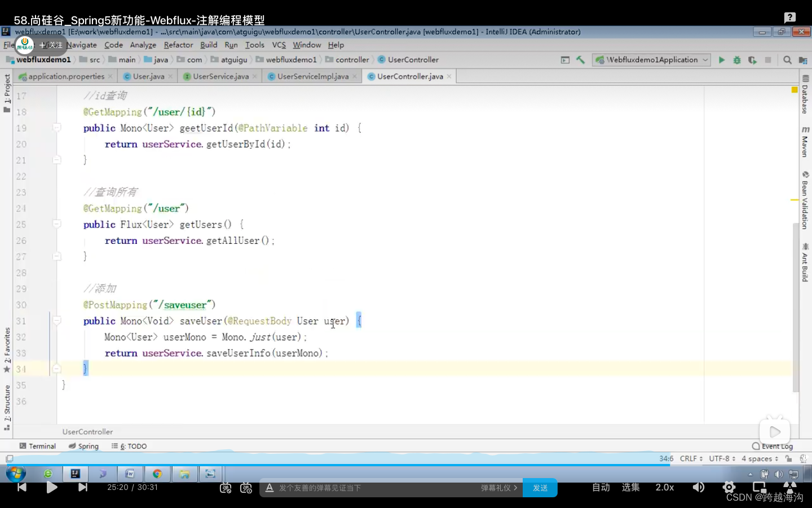
Task: Open the Tools menu
Action: point(255,45)
